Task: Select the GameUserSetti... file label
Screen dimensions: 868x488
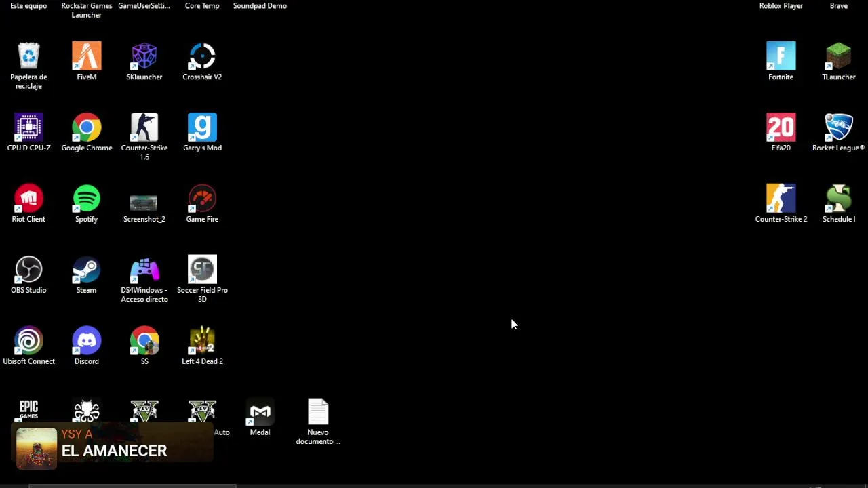Action: 144,6
